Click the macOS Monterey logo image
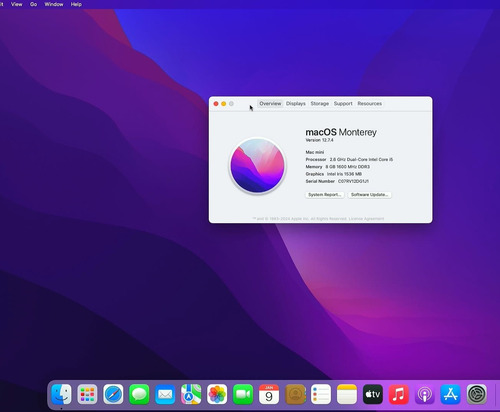This screenshot has height=412, width=500. 257,166
